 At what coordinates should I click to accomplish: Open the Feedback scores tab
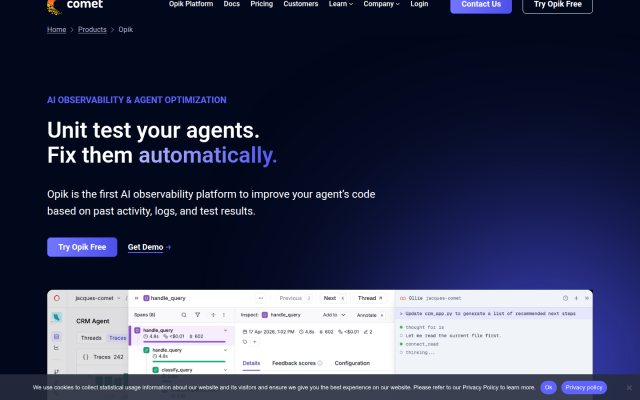click(297, 363)
